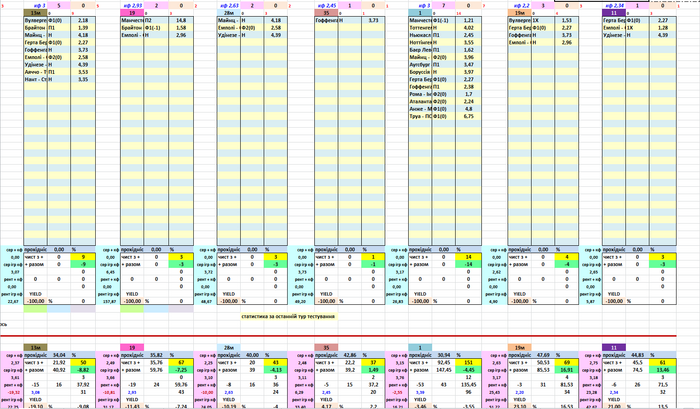Click the odds cell "1,28"
The height and width of the screenshot is (409, 700).
point(663,28)
